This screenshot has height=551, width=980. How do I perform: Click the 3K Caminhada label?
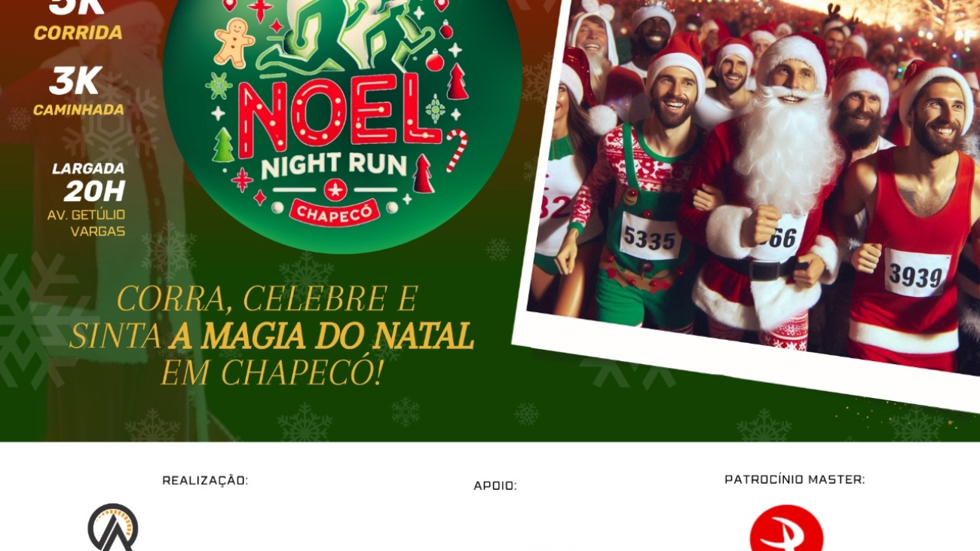click(78, 92)
